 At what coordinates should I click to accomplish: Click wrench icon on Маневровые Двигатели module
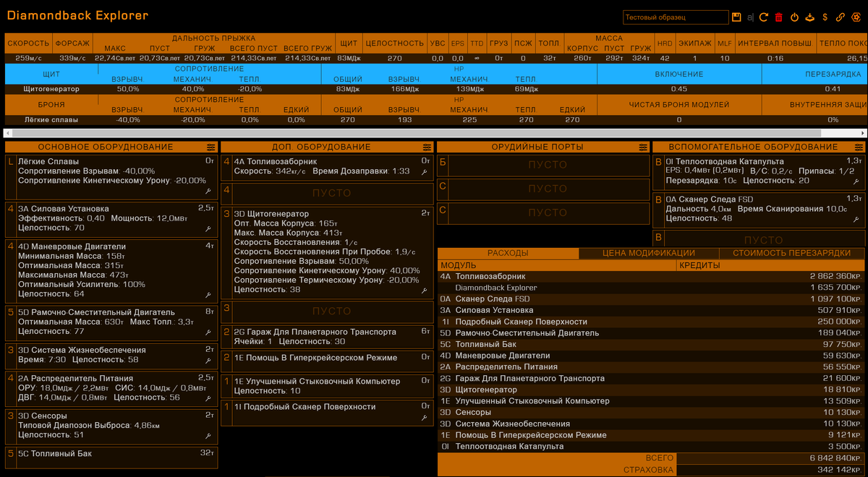point(208,294)
